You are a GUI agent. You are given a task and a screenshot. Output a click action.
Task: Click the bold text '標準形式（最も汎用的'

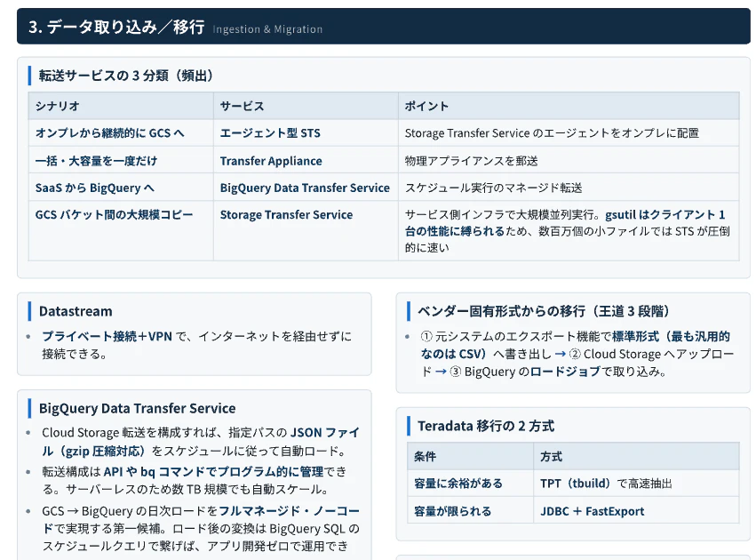coord(671,336)
